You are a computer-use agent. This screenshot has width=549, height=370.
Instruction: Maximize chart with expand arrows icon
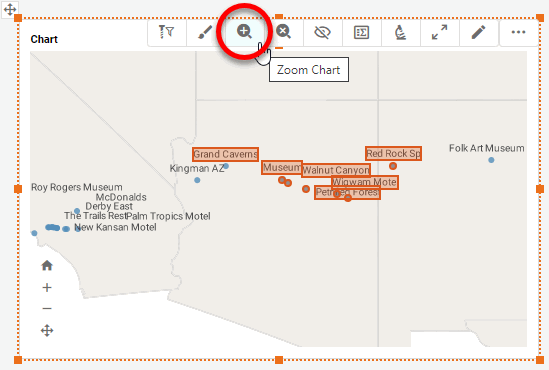tap(439, 32)
